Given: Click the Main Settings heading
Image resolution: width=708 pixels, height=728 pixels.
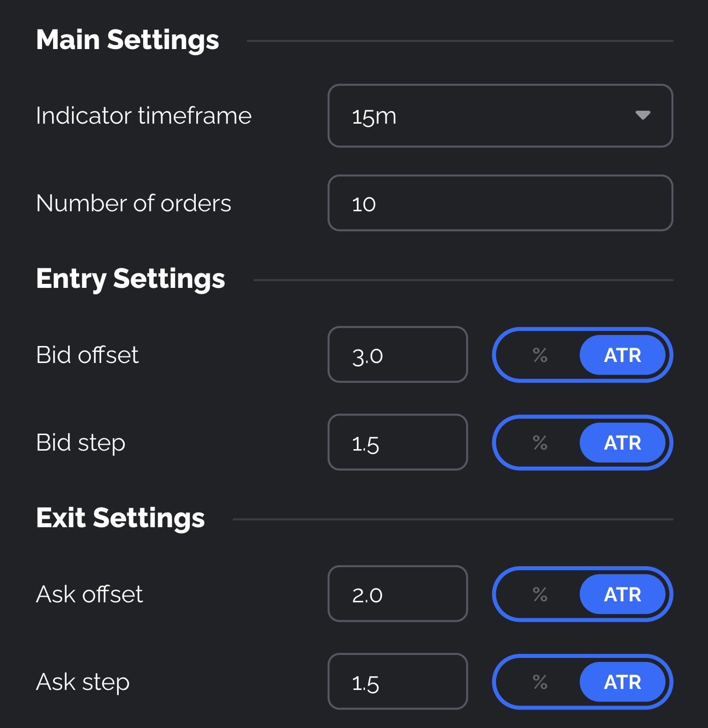Looking at the screenshot, I should [x=128, y=40].
